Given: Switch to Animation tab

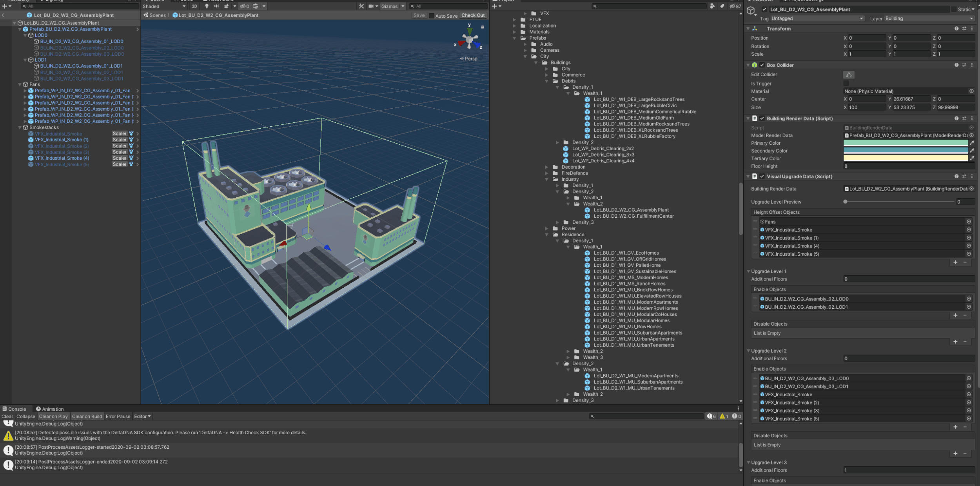Looking at the screenshot, I should (x=50, y=409).
